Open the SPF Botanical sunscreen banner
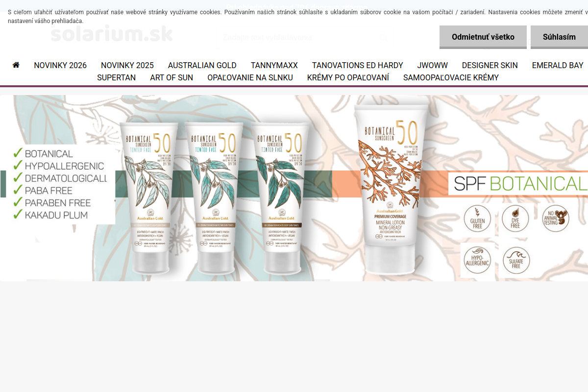The height and width of the screenshot is (392, 588). 294,188
